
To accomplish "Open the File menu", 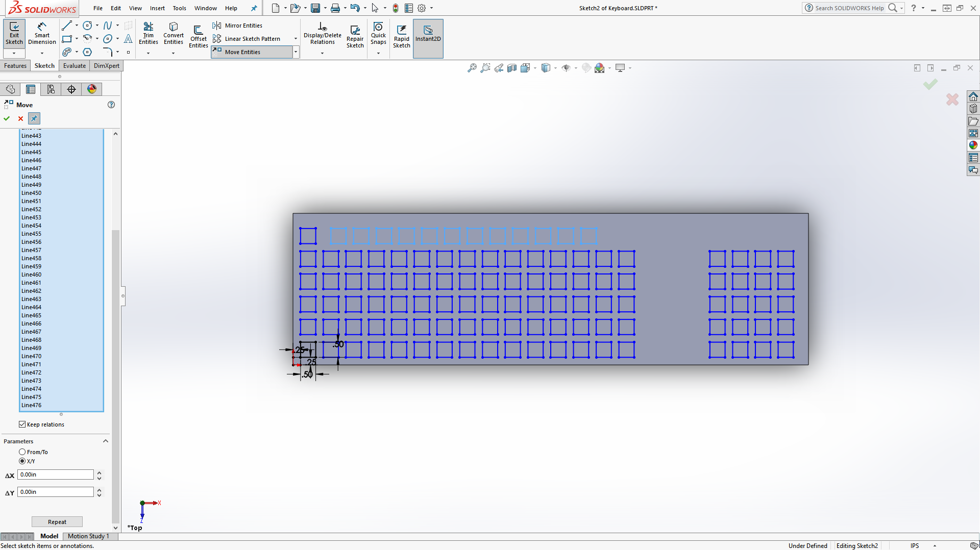I will pyautogui.click(x=98, y=8).
